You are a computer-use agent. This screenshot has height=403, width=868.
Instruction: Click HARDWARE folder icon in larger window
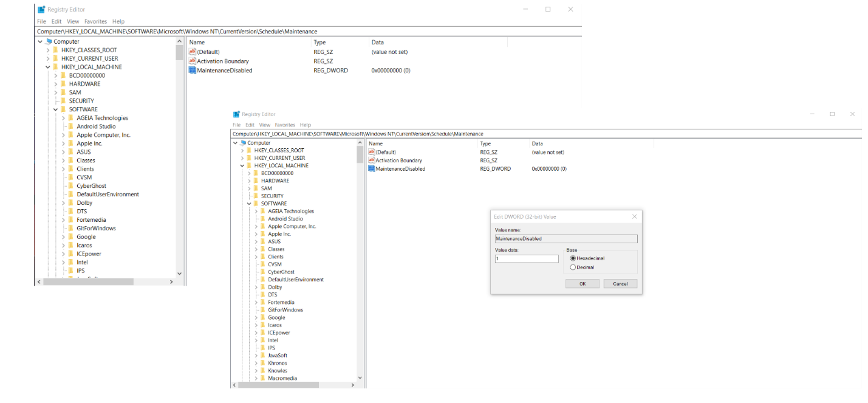pos(256,181)
